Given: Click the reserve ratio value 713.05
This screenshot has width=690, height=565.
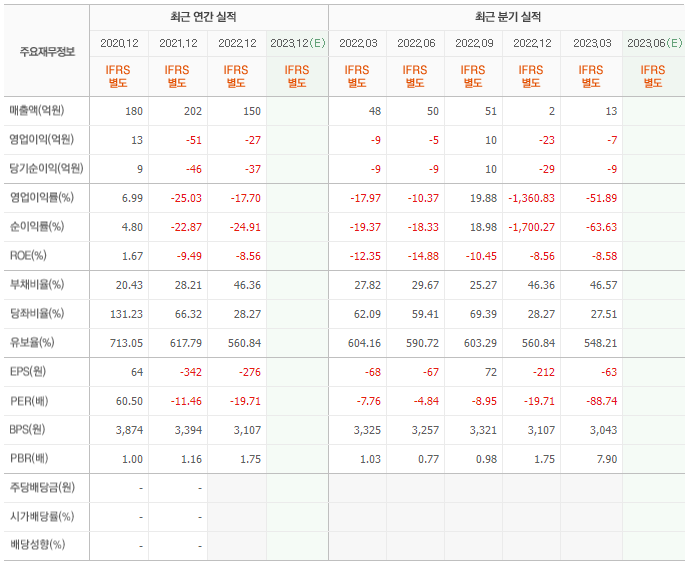Looking at the screenshot, I should [126, 343].
